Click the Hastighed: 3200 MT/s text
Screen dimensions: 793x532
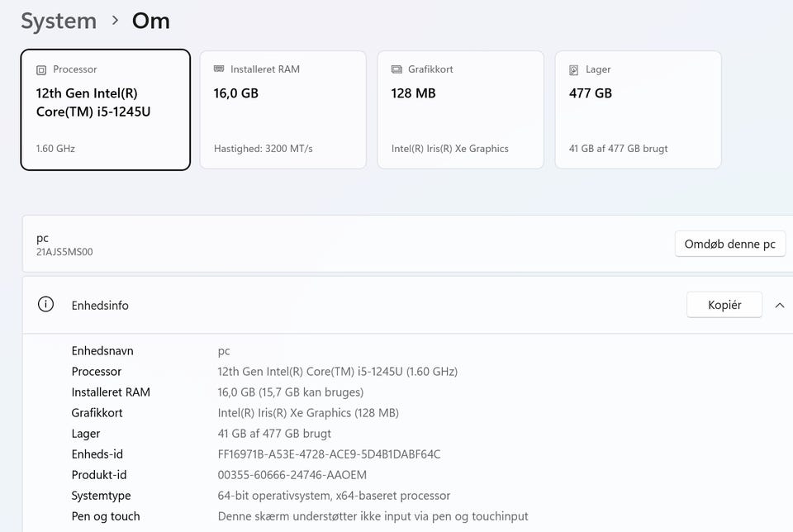click(264, 149)
